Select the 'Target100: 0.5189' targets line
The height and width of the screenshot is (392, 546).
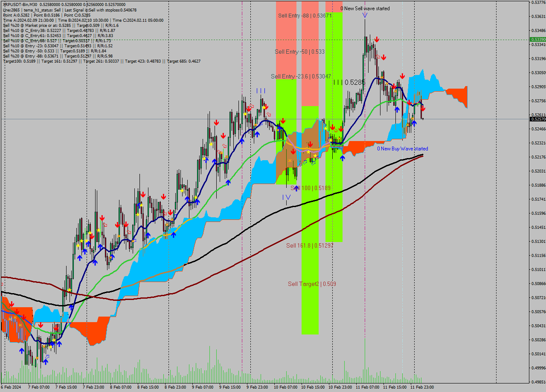coord(102,61)
